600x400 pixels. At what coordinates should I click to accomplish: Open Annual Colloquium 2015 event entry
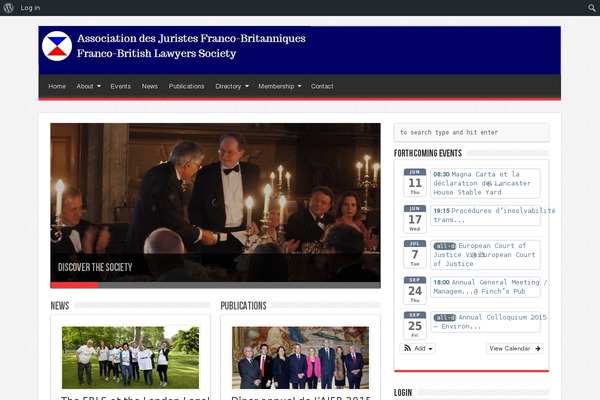pos(485,322)
